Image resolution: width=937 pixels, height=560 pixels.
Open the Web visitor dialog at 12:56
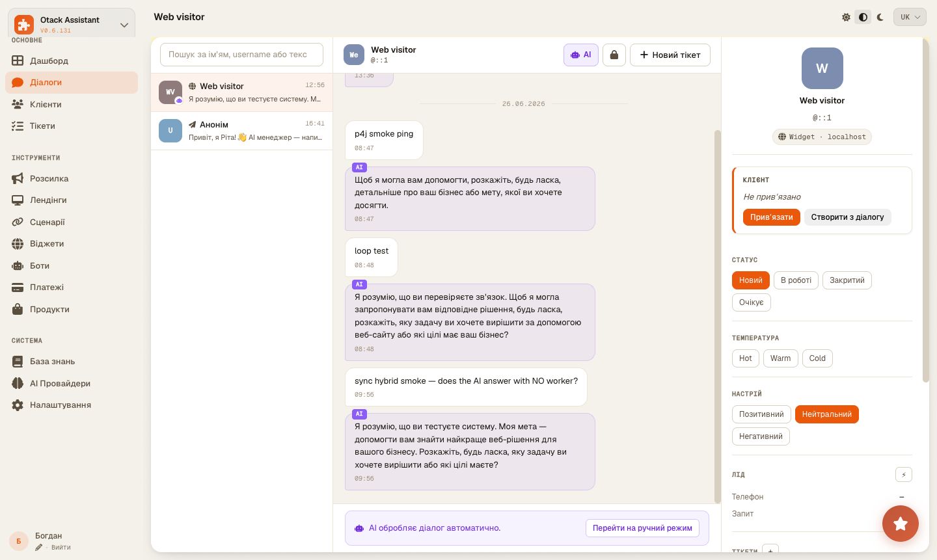[x=241, y=92]
